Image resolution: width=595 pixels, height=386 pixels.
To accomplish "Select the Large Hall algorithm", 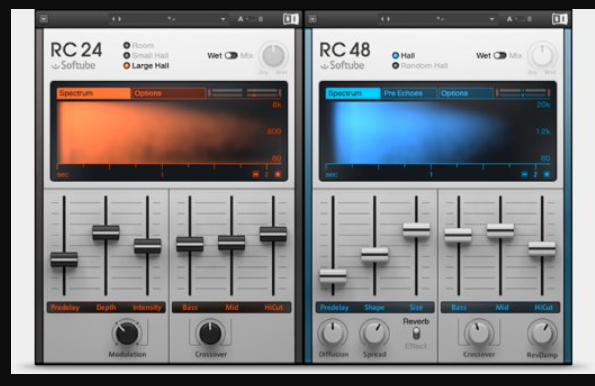I will [x=146, y=66].
